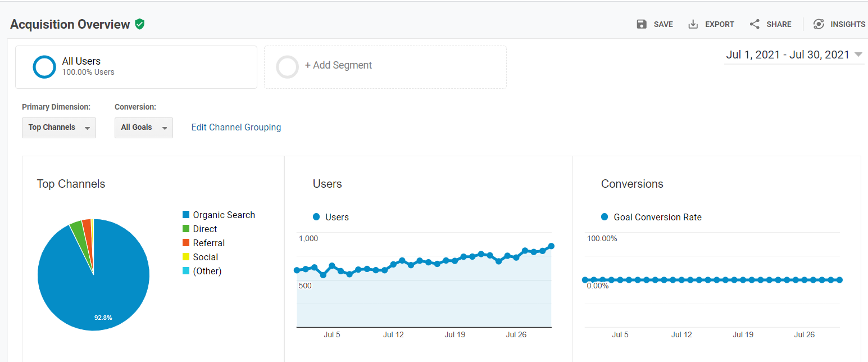Viewport: 868px width, 362px height.
Task: Click the All Users segment circle icon
Action: click(44, 66)
